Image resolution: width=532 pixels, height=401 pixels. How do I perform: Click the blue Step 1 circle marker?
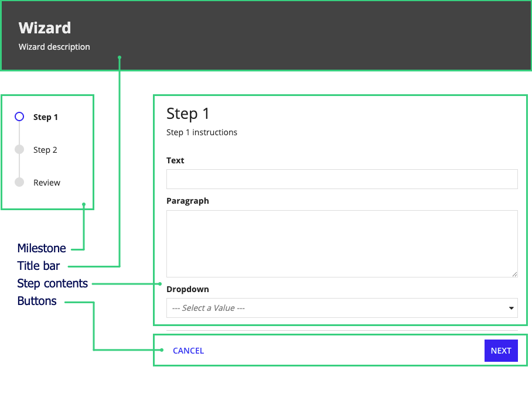coord(19,116)
